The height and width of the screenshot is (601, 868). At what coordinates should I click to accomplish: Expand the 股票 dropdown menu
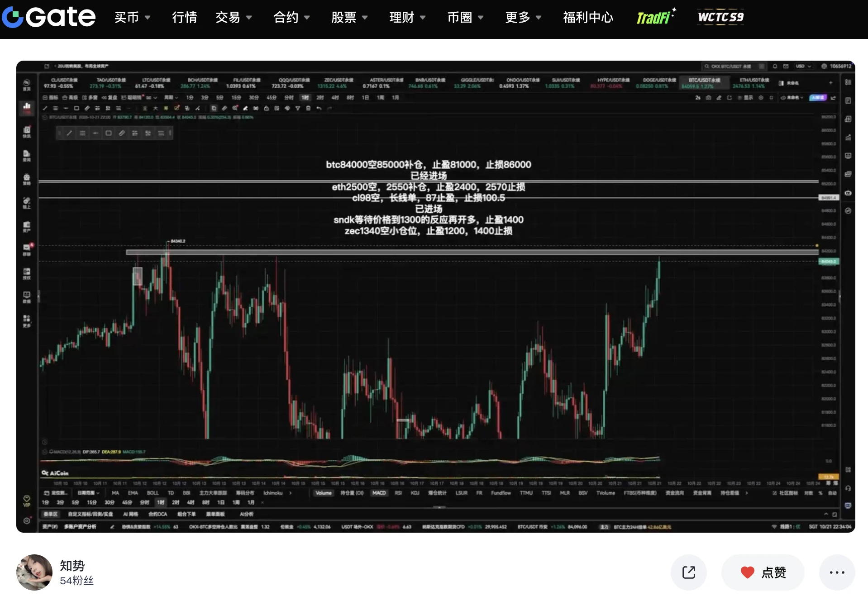(x=349, y=18)
